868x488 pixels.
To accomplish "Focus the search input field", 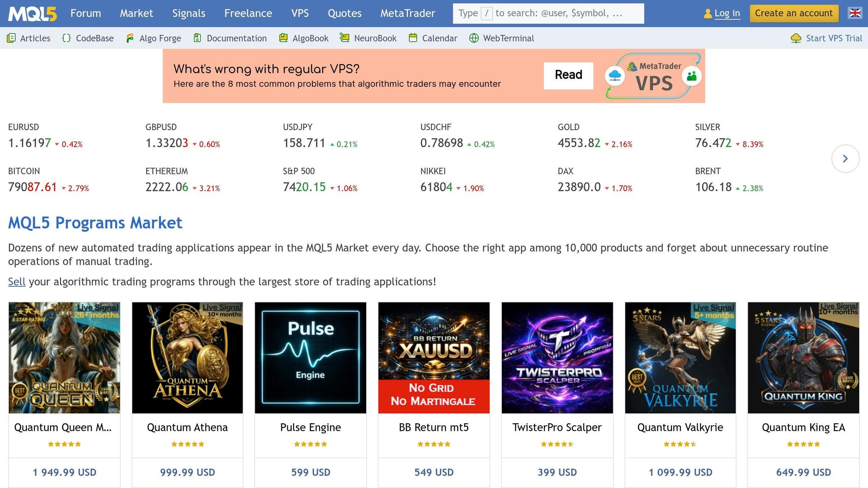I will tap(548, 14).
